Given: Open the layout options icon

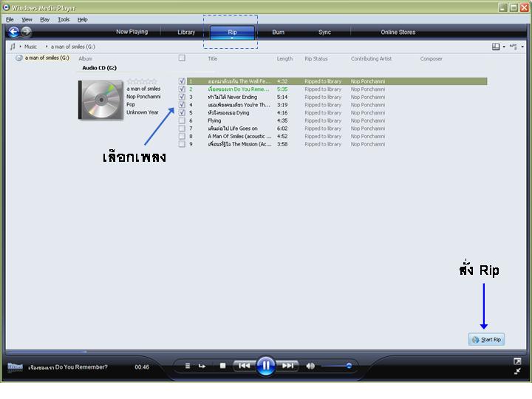Looking at the screenshot, I should point(496,47).
